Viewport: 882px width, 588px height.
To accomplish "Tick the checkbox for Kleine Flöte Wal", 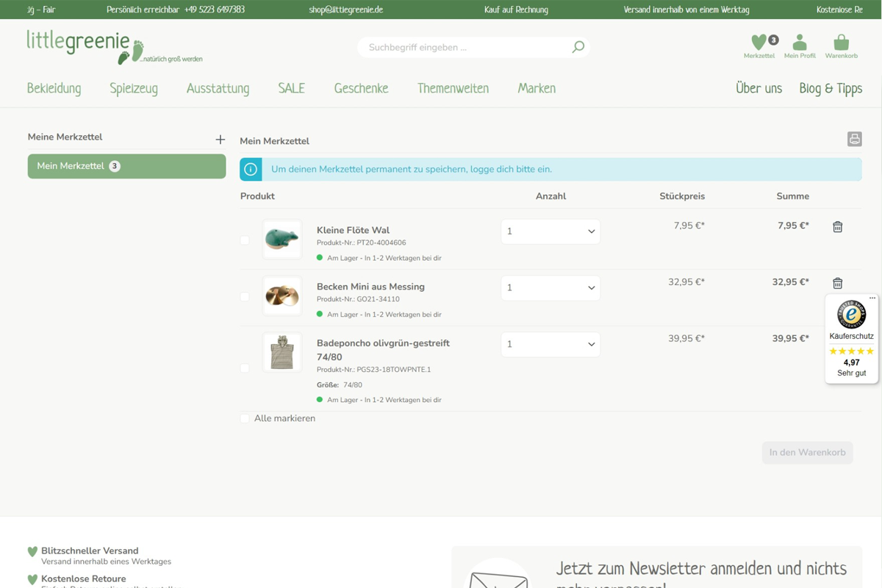I will click(245, 240).
